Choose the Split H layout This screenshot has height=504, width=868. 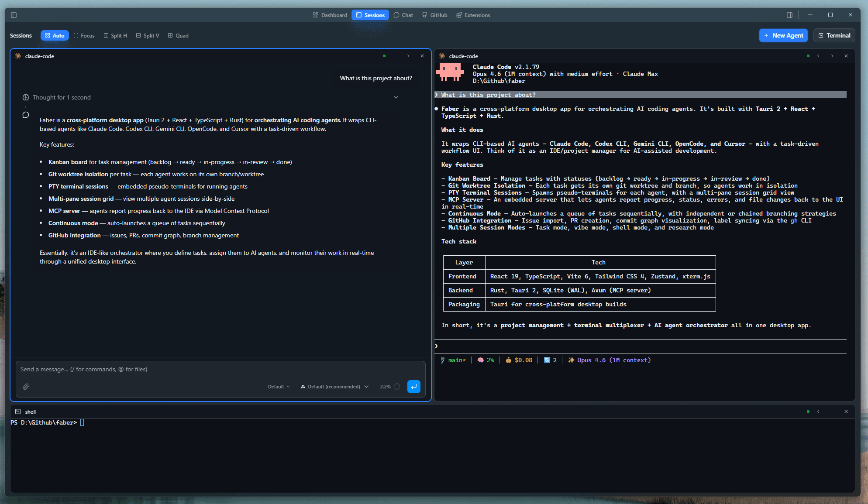coord(115,35)
